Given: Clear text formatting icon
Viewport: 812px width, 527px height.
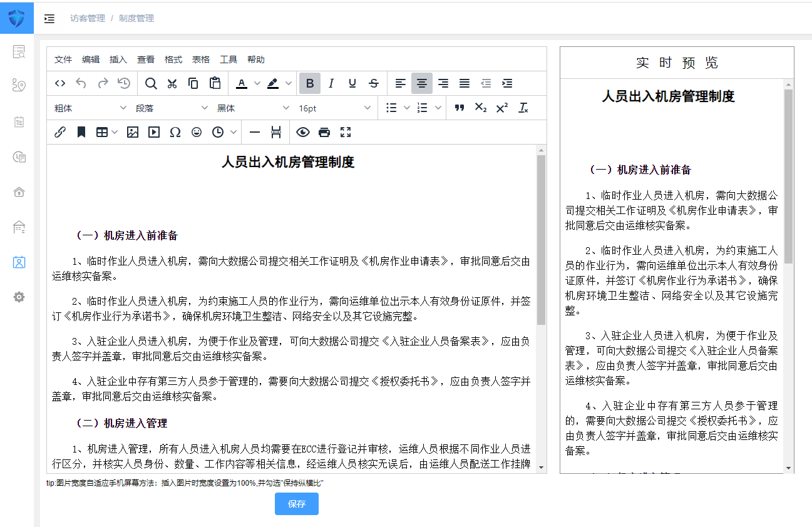Looking at the screenshot, I should point(523,108).
